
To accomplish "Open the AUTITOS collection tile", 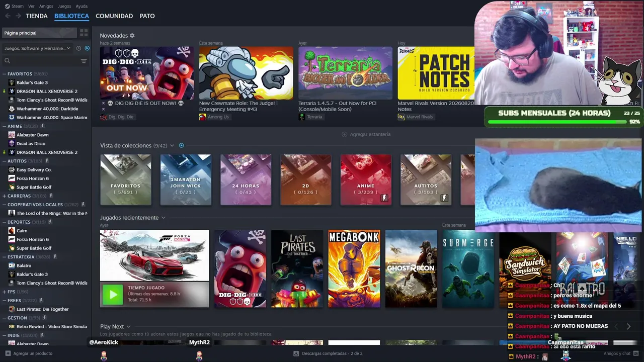I will pyautogui.click(x=426, y=179).
